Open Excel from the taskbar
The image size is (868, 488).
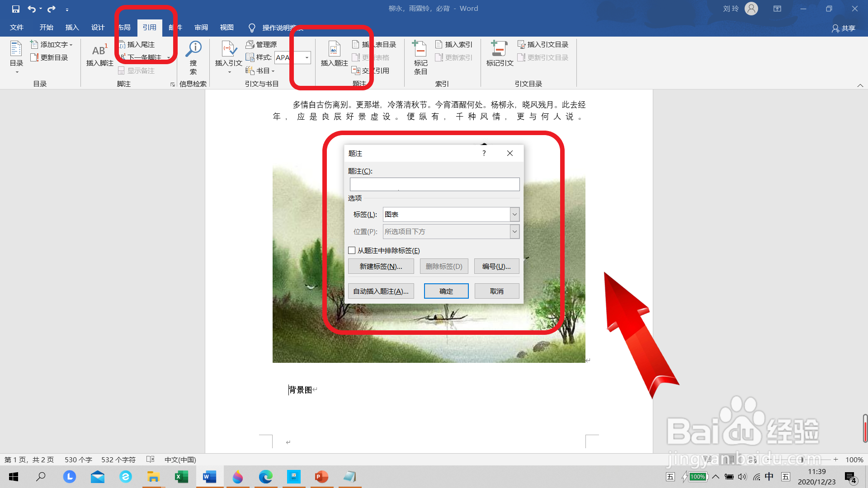point(181,477)
